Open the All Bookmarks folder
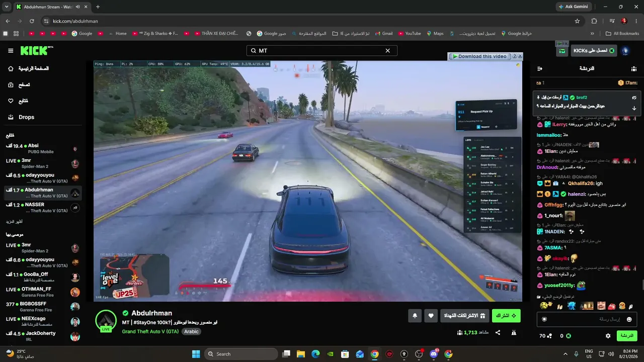The image size is (644, 362). tap(622, 34)
